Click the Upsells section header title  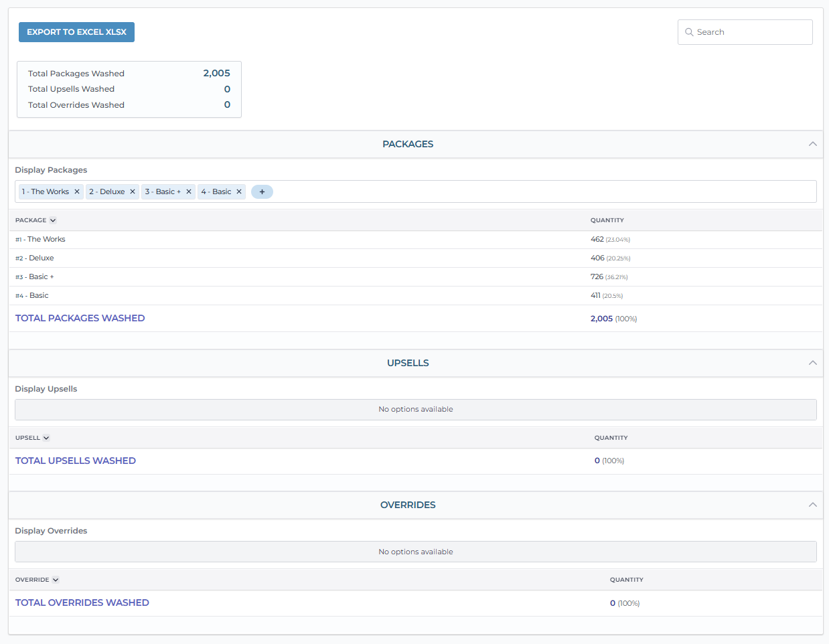tap(408, 363)
